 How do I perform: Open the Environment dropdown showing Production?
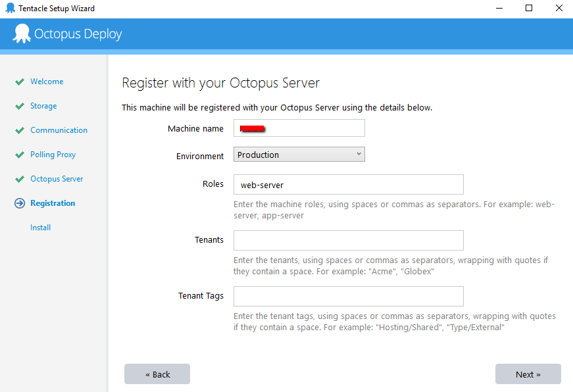[x=299, y=155]
